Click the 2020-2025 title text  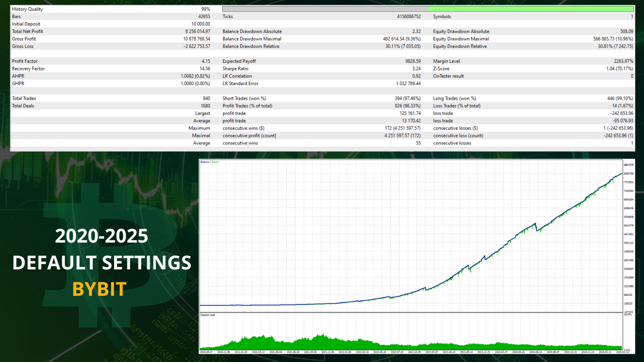pos(101,236)
